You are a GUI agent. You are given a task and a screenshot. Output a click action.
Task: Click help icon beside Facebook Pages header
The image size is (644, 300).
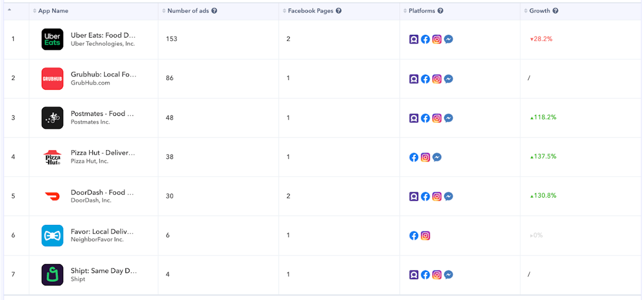[339, 11]
